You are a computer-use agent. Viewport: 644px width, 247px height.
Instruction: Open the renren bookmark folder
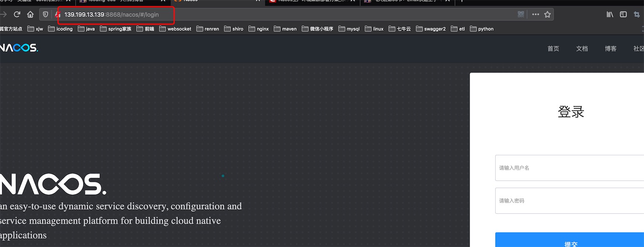point(207,29)
